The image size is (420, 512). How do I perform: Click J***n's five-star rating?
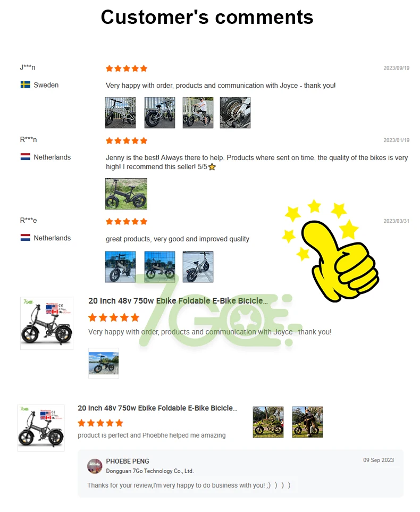[x=127, y=69]
